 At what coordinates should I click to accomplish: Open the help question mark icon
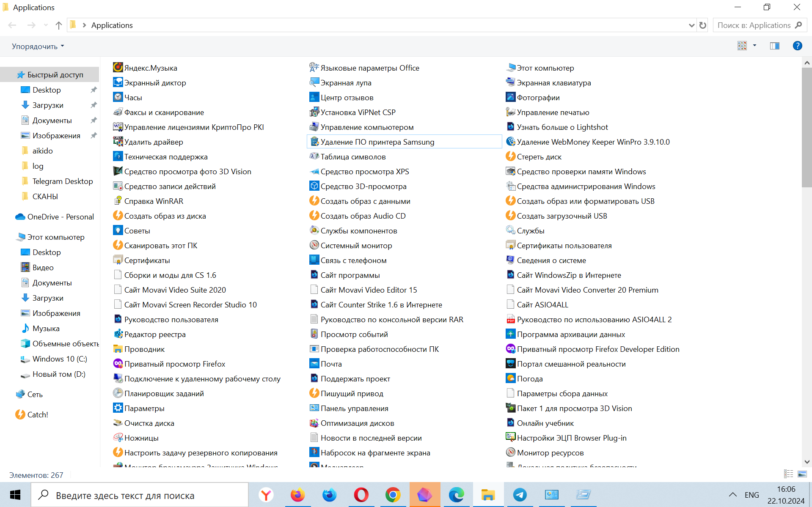click(797, 46)
